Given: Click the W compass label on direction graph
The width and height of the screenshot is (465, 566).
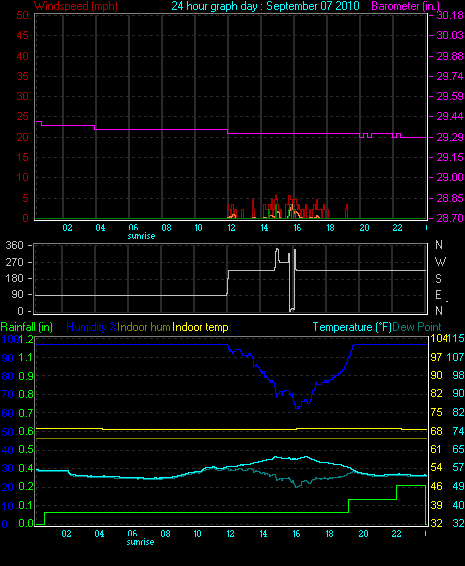Looking at the screenshot, I should [x=440, y=261].
